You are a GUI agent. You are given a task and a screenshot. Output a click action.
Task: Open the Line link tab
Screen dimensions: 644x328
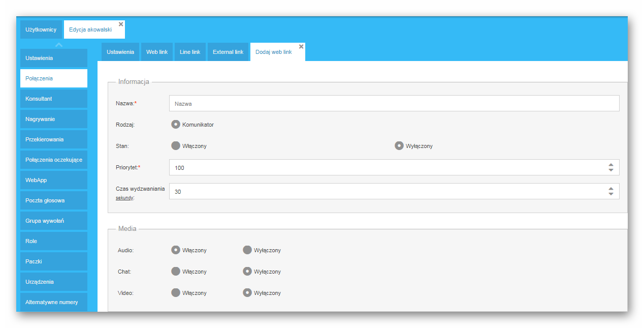pyautogui.click(x=190, y=52)
